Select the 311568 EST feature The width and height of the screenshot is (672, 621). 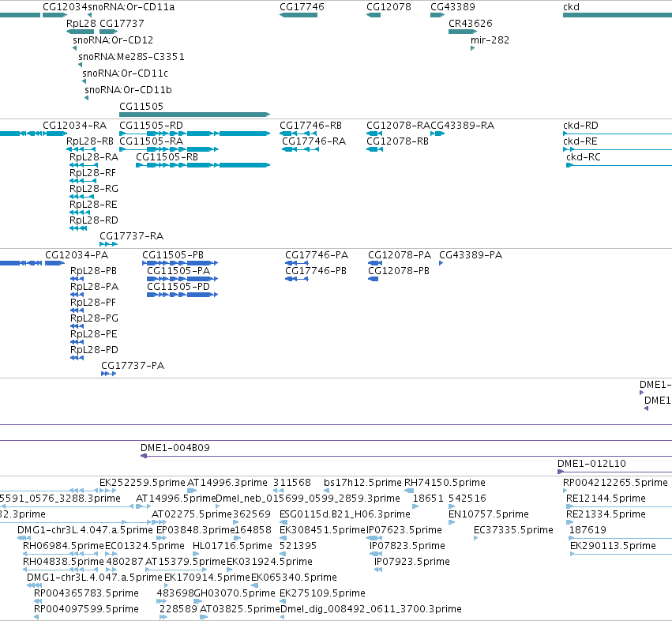click(279, 491)
